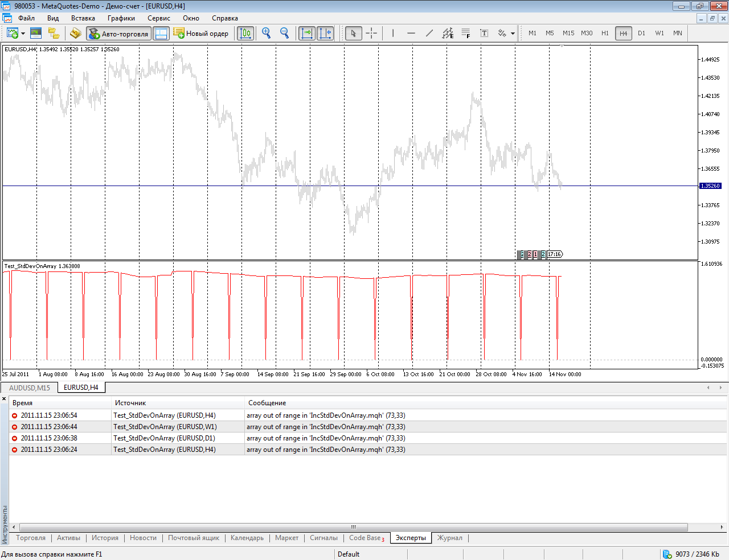Open the arrow objects dropdown
Screen dimensions: 729x560
[511, 33]
